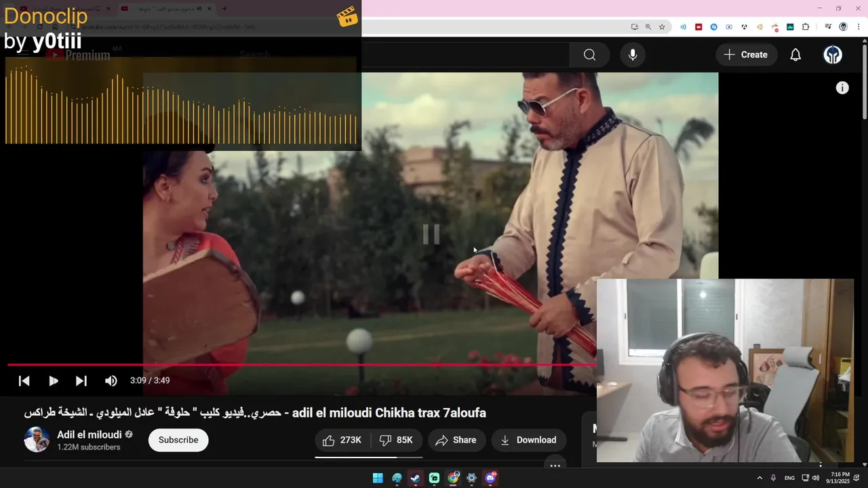
Task: Like the video with 273K likes
Action: (342, 440)
